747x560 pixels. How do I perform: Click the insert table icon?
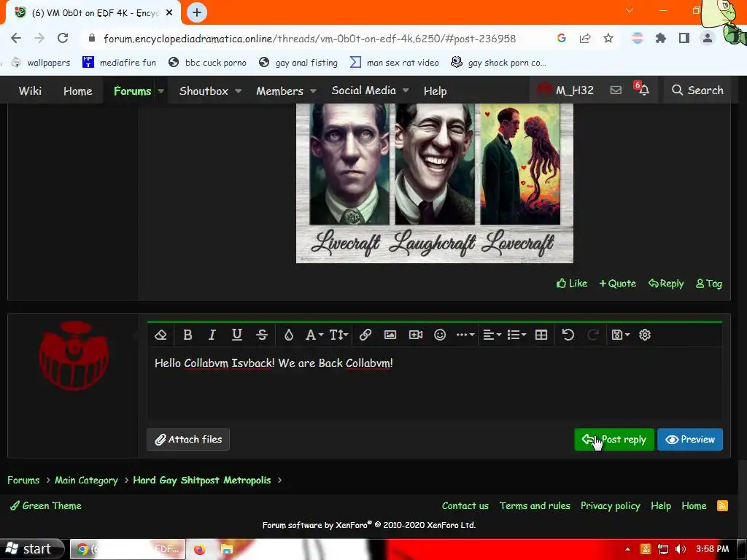coord(541,335)
